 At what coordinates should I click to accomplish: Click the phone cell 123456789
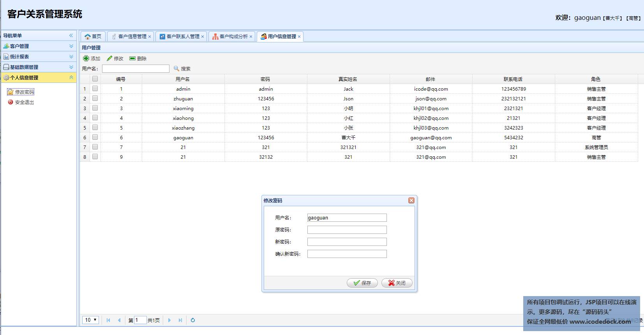click(513, 89)
